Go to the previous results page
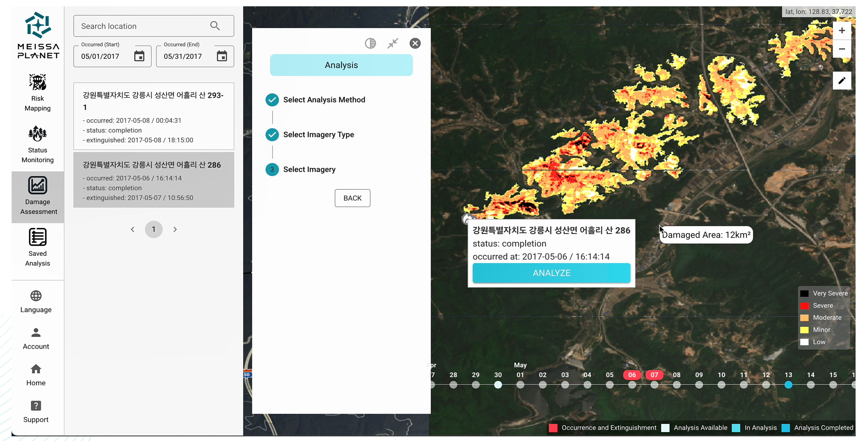Screen dimensions: 868x441 (x=133, y=230)
